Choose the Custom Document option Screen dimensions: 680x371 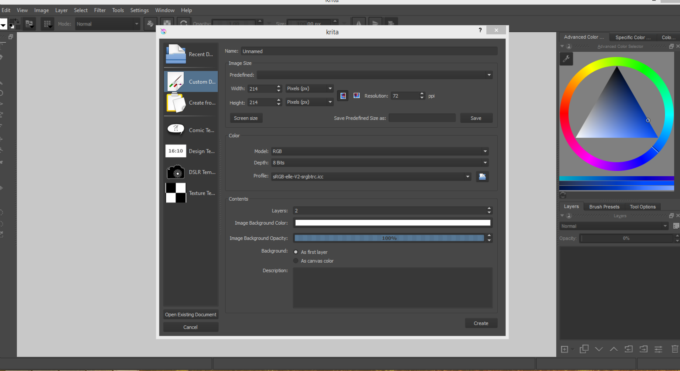(x=191, y=82)
